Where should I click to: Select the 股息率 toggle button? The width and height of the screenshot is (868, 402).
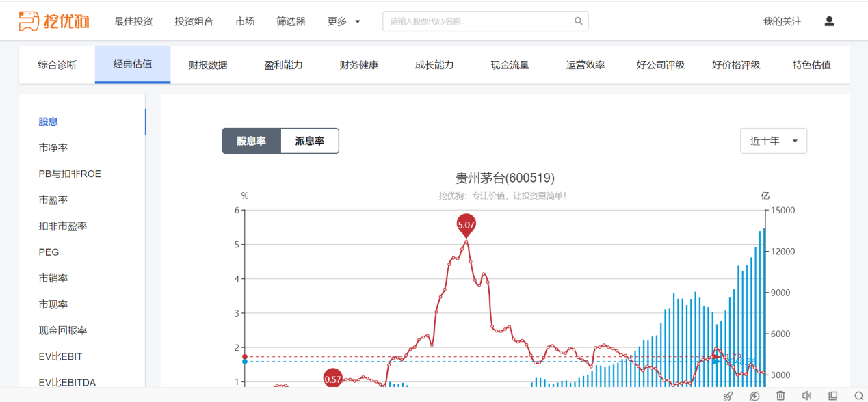coord(251,141)
